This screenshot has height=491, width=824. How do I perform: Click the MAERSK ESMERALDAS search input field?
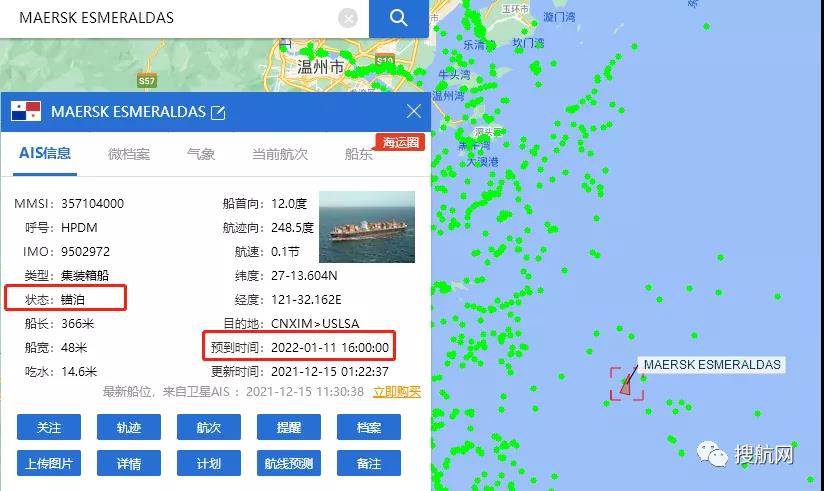pos(173,18)
